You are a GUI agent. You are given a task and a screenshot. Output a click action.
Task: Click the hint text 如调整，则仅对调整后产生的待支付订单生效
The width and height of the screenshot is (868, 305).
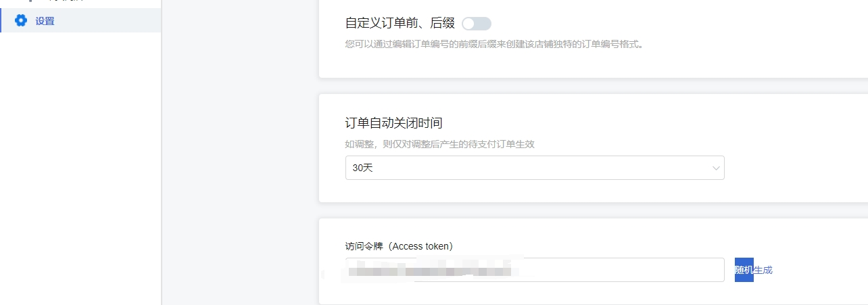point(440,144)
